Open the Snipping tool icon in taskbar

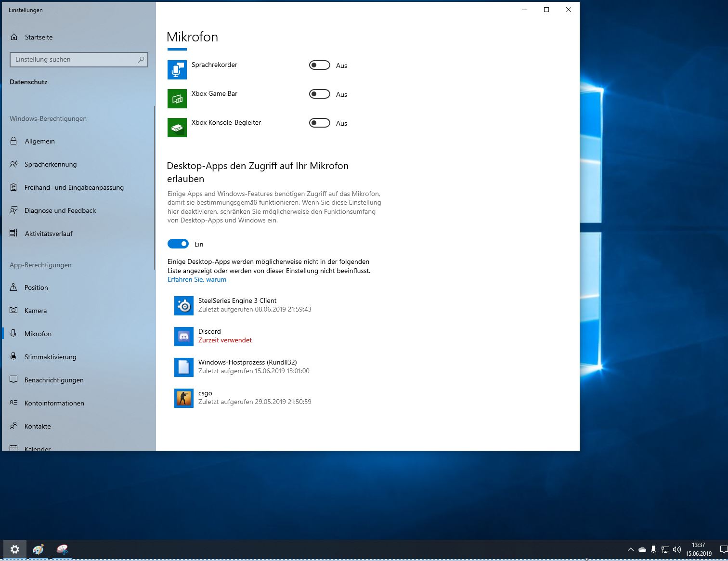pyautogui.click(x=62, y=549)
